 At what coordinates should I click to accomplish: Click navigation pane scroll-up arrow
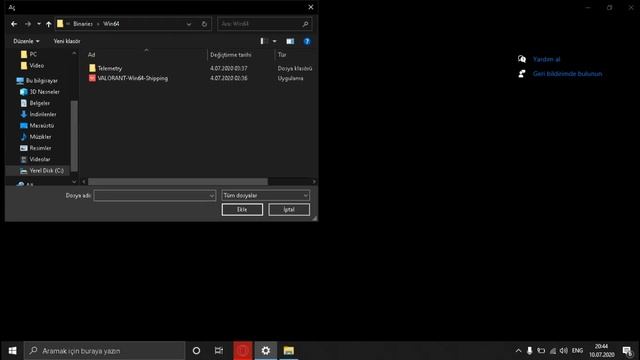pos(74,53)
